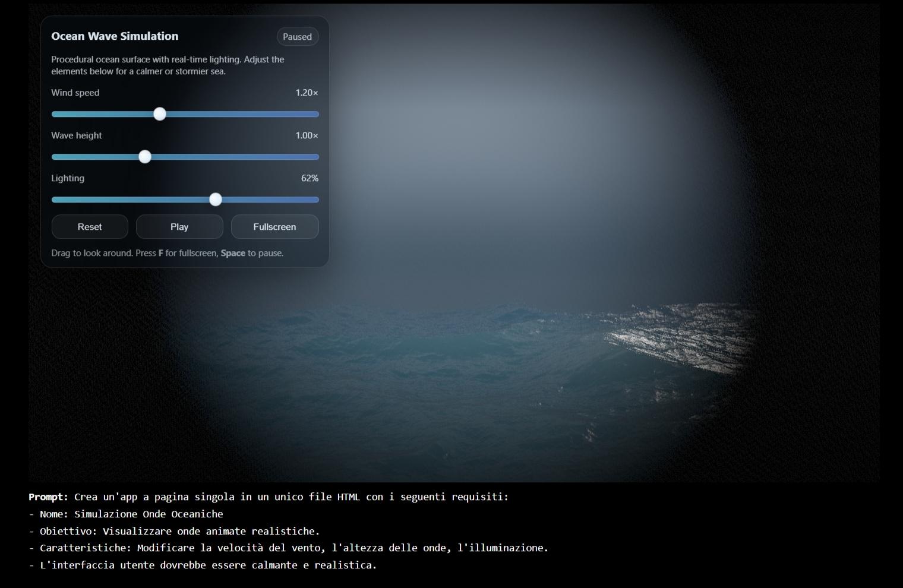Screen dimensions: 903x588
Task: Click the Wind speed label
Action: click(75, 93)
